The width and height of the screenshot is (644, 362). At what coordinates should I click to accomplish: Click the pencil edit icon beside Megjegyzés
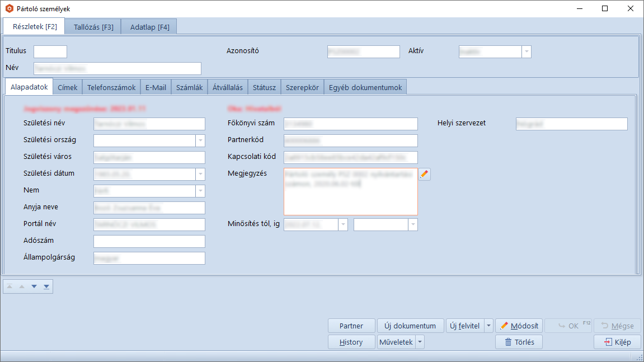pos(425,175)
